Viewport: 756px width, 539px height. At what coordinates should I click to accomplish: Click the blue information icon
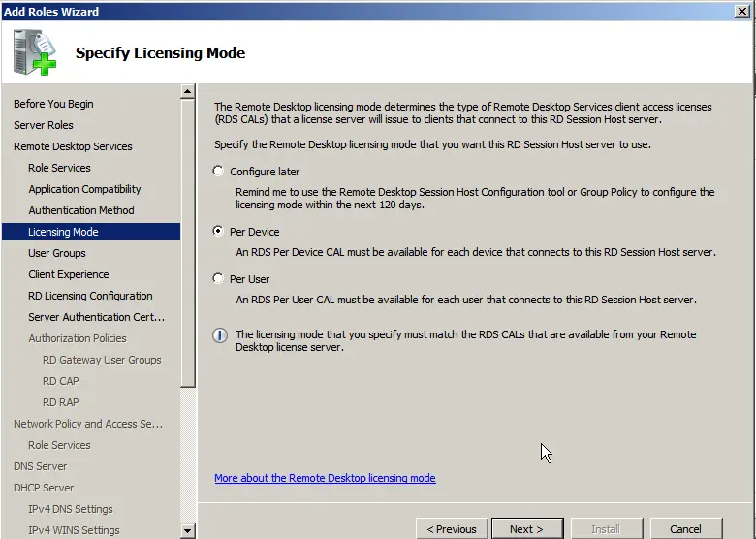pos(220,335)
